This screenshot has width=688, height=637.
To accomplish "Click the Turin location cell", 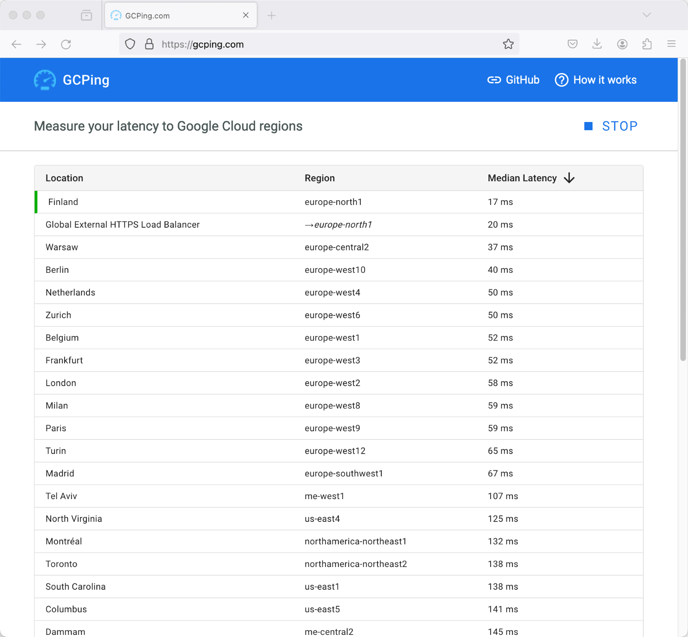I will click(x=56, y=451).
